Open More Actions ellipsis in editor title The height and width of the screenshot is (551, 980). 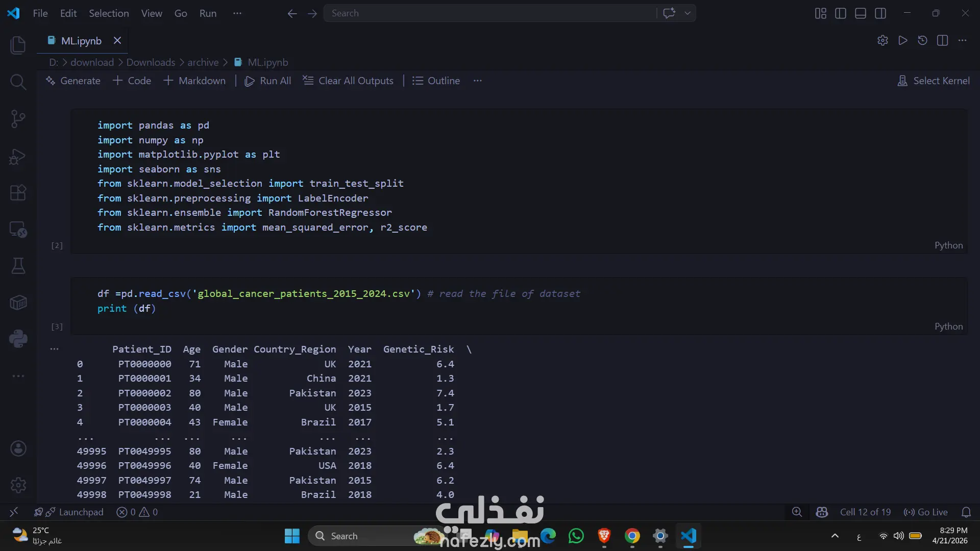[x=962, y=40]
